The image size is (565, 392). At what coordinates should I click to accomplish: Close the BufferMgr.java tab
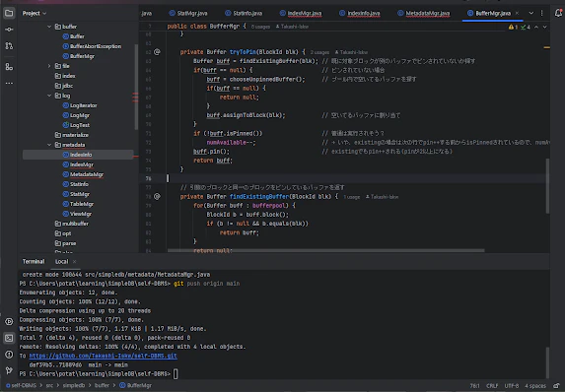(x=517, y=13)
